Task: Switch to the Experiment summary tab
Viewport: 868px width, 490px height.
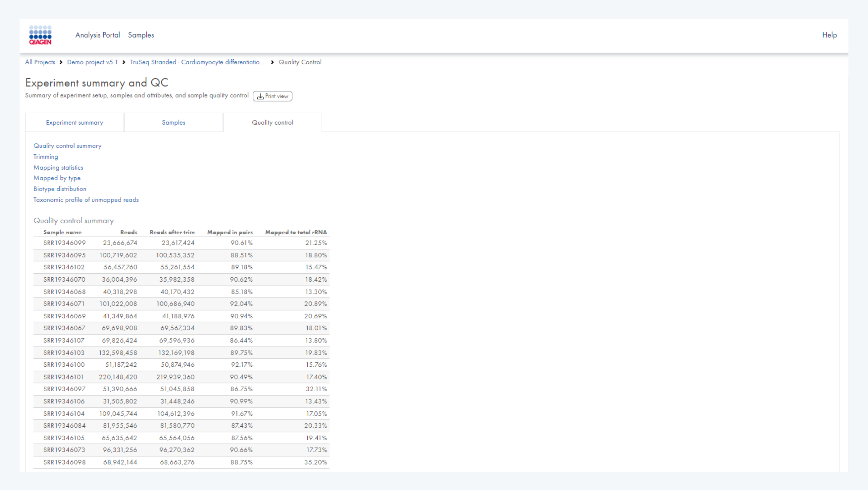Action: point(75,123)
